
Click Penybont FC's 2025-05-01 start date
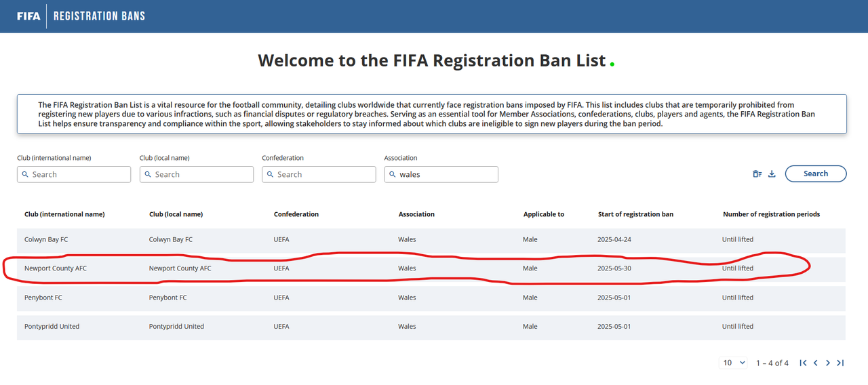pyautogui.click(x=614, y=298)
